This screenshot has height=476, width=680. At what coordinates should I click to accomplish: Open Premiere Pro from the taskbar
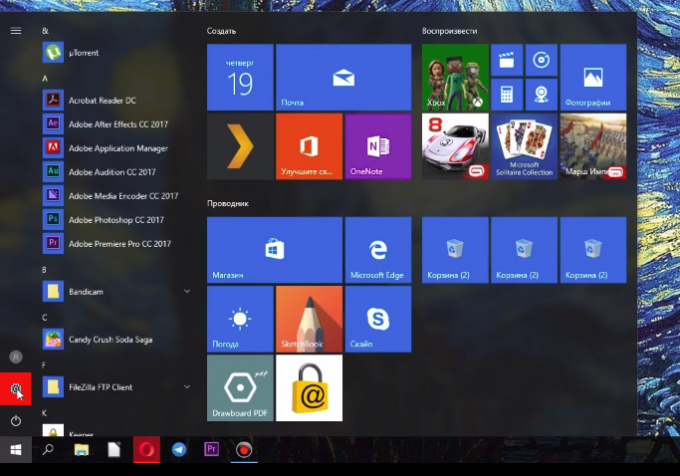coord(212,449)
